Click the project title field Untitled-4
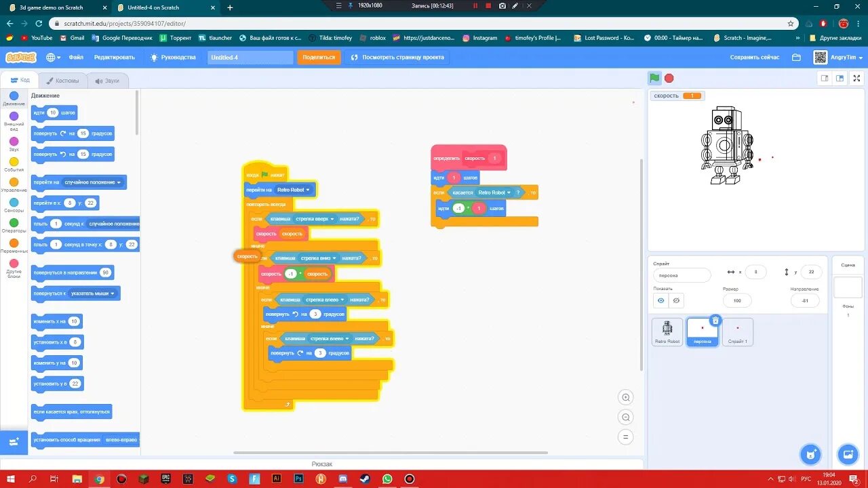 click(x=250, y=58)
